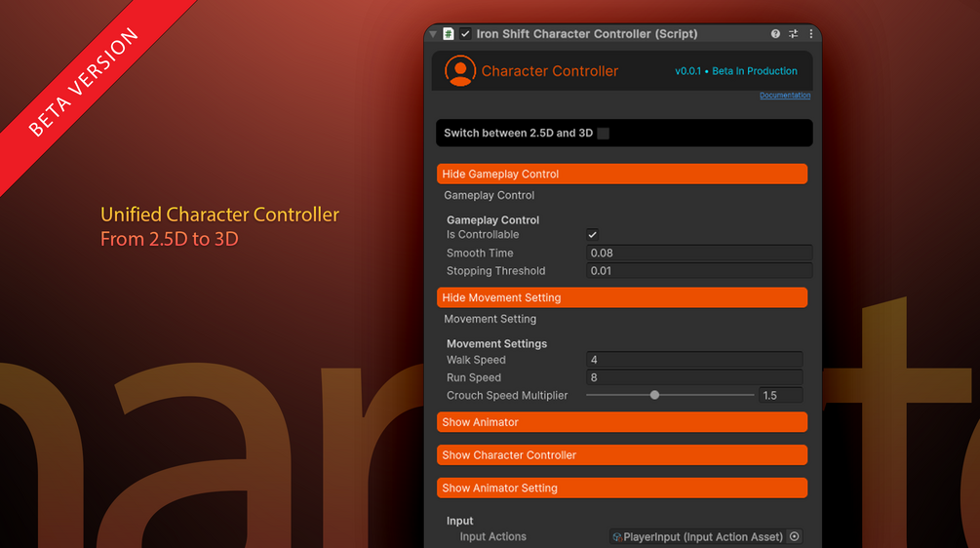Edit the Stopping Threshold field value
The width and height of the screenshot is (980, 548).
click(699, 270)
